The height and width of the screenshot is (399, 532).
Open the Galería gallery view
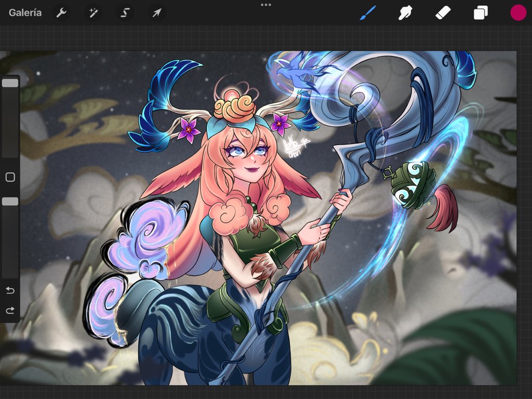(25, 13)
